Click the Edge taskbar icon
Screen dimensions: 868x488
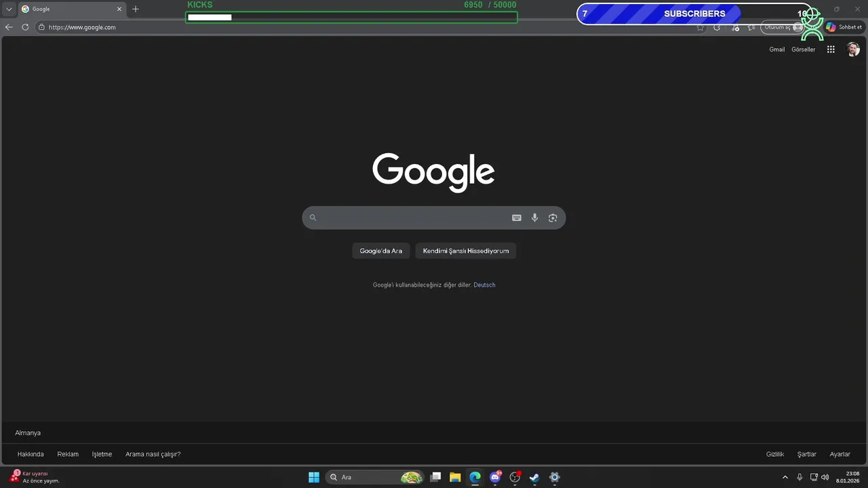(475, 477)
